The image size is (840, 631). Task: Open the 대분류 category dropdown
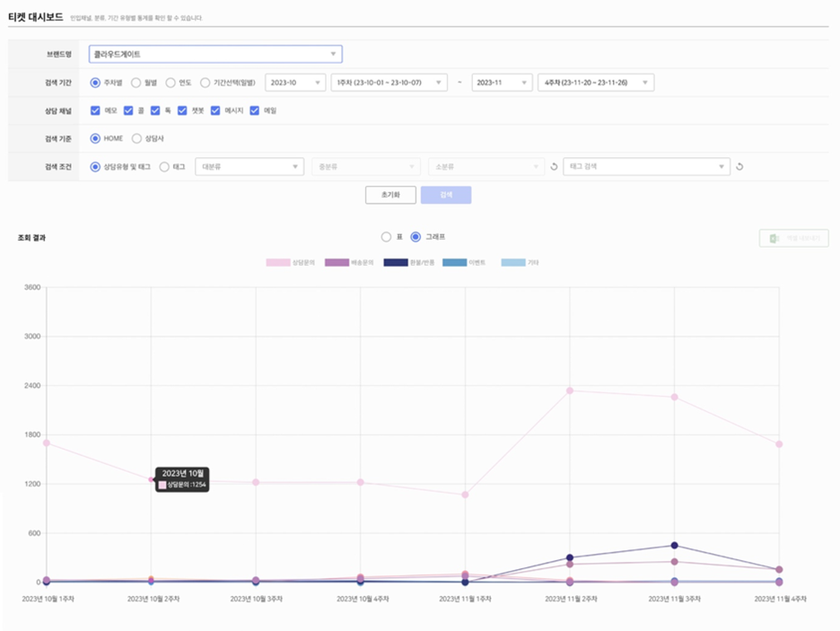pos(249,166)
